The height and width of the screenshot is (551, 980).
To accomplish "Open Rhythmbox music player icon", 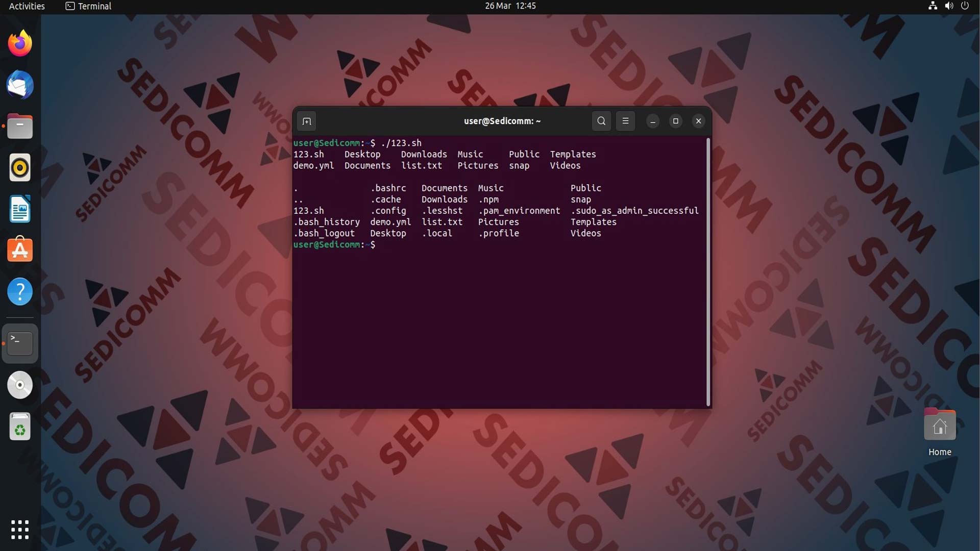I will pyautogui.click(x=20, y=167).
